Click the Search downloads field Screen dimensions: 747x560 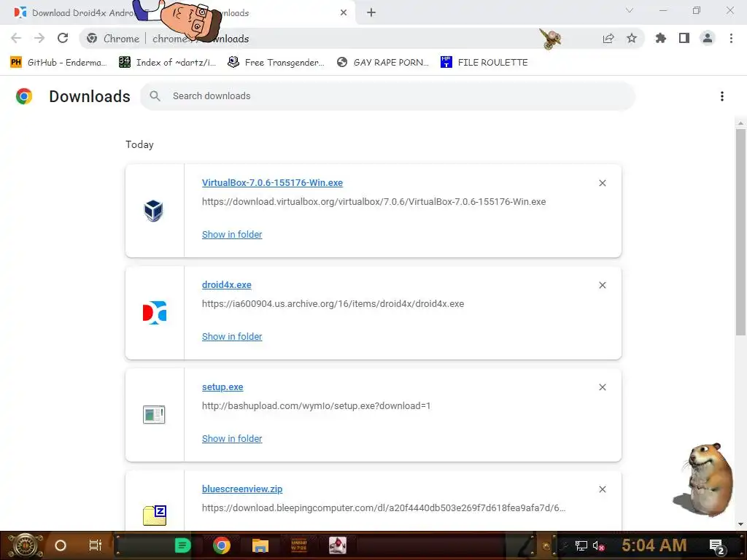(x=387, y=96)
